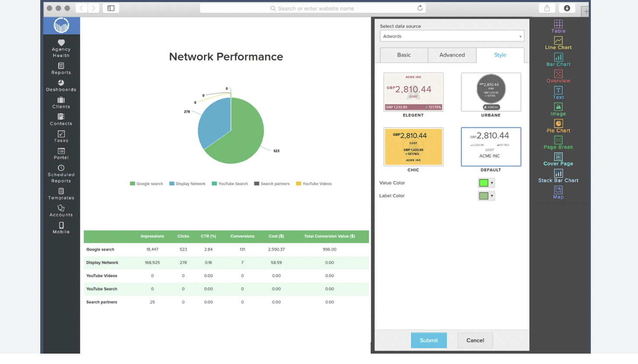Image resolution: width=638 pixels, height=364 pixels.
Task: Insert a Pie Chart widget
Action: [558, 126]
